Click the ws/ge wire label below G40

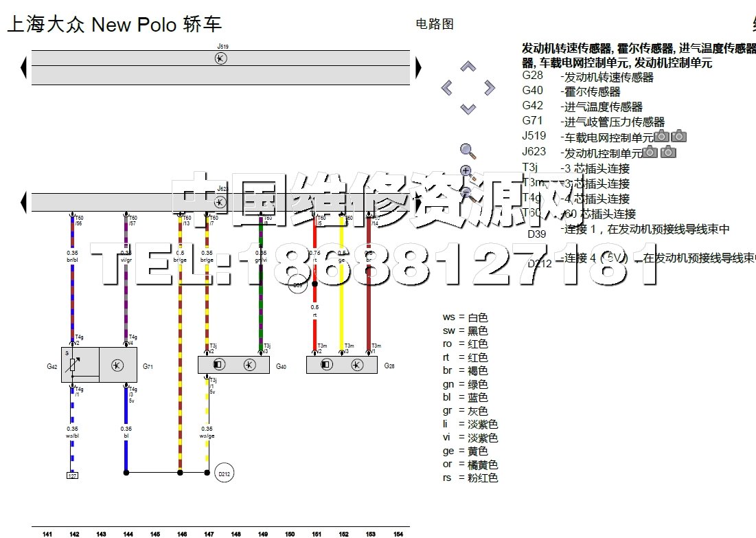tap(207, 436)
